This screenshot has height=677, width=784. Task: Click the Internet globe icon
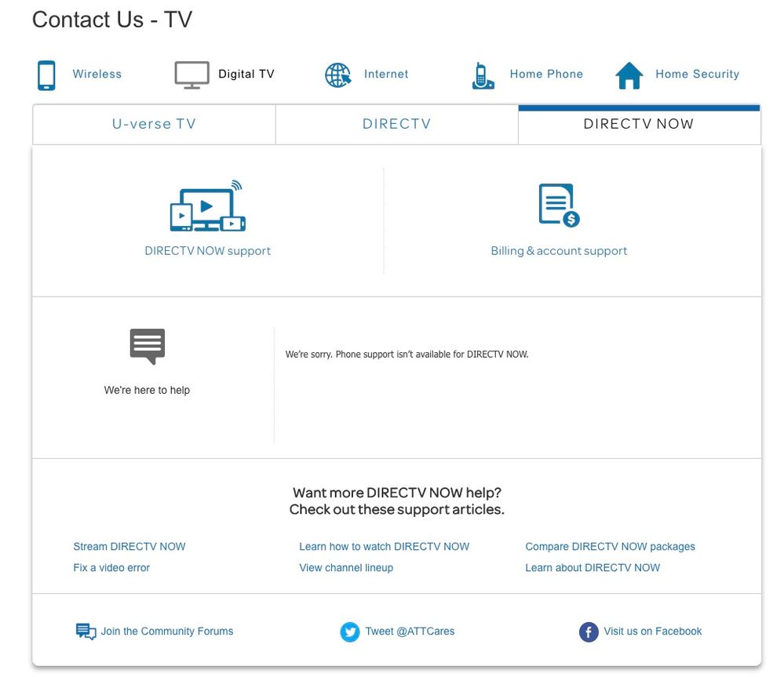pyautogui.click(x=337, y=75)
